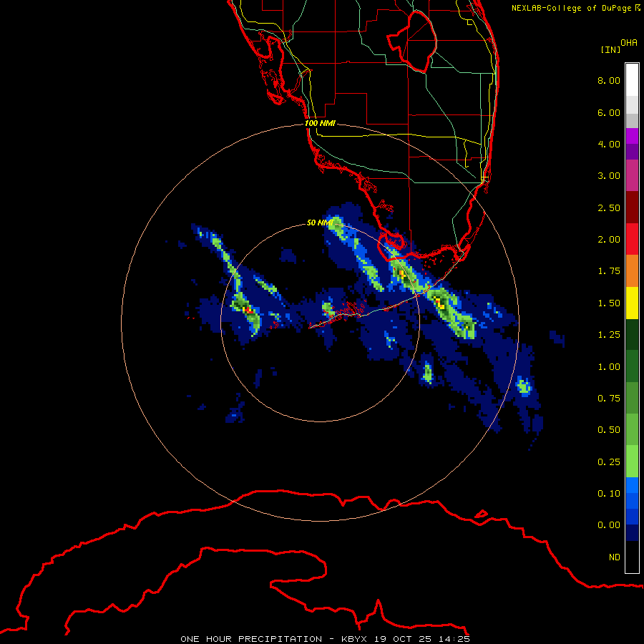
Task: Pick the darkest green swatch beside 1.25
Action: [632, 334]
